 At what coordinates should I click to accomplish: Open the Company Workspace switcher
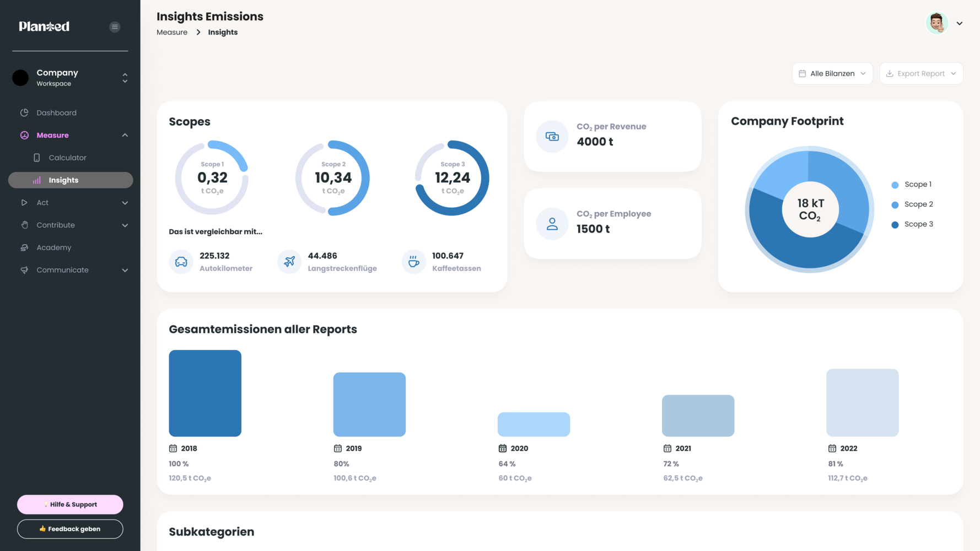pyautogui.click(x=71, y=78)
